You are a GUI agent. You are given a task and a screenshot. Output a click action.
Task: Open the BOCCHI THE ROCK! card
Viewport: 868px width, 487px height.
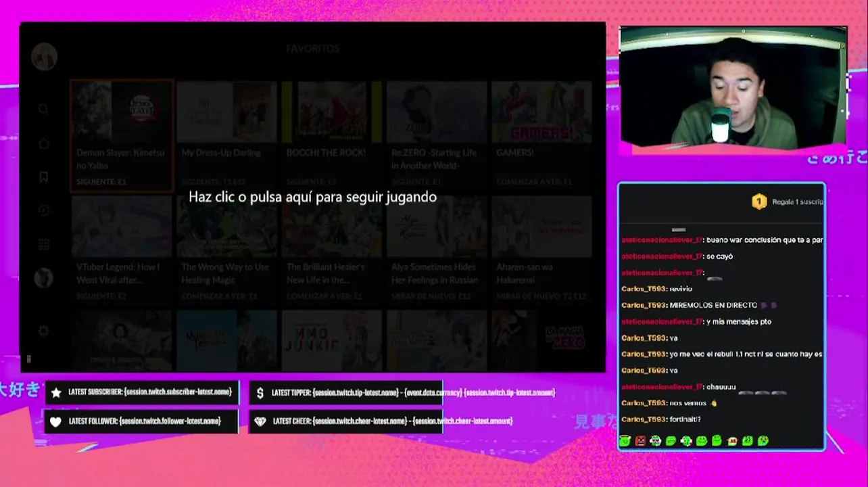(x=331, y=134)
